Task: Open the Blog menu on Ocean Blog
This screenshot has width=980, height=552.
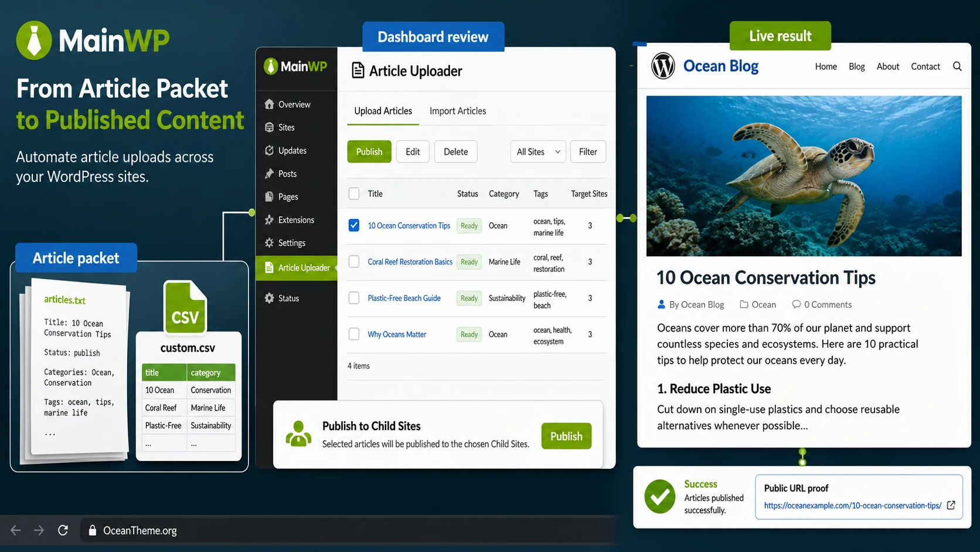Action: tap(856, 66)
